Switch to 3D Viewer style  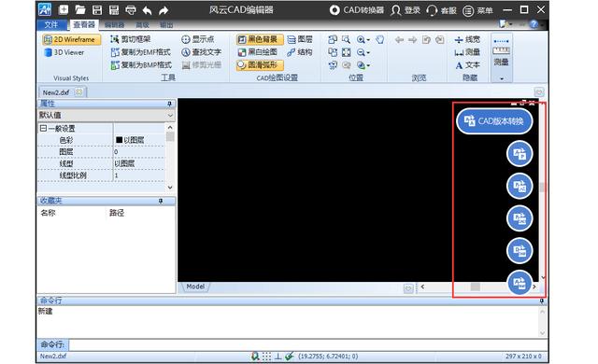[x=64, y=52]
